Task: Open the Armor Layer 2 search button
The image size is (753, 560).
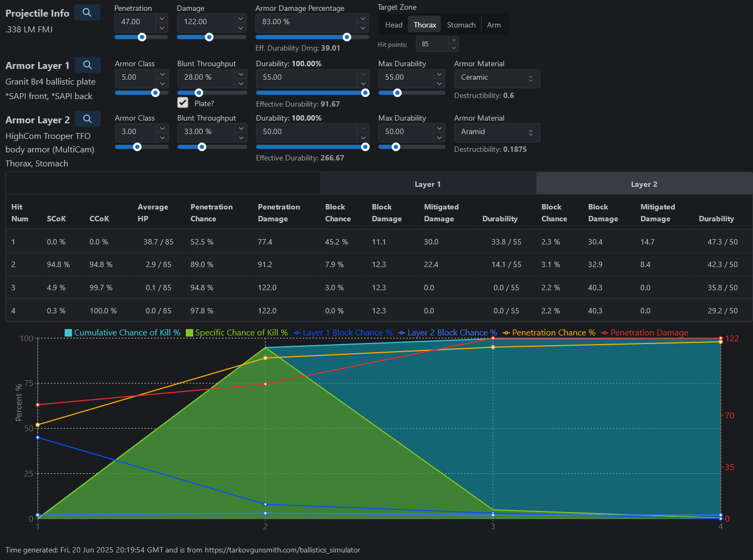Action: point(87,119)
